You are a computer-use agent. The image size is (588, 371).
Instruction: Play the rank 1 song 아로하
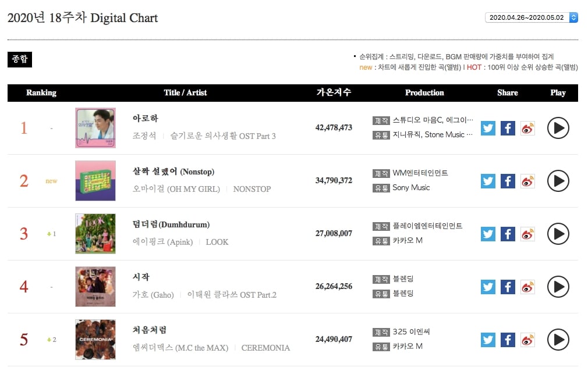coord(558,128)
